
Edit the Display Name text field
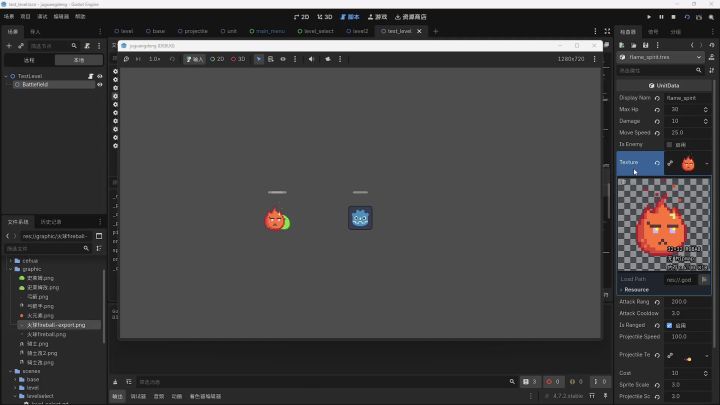pos(688,98)
